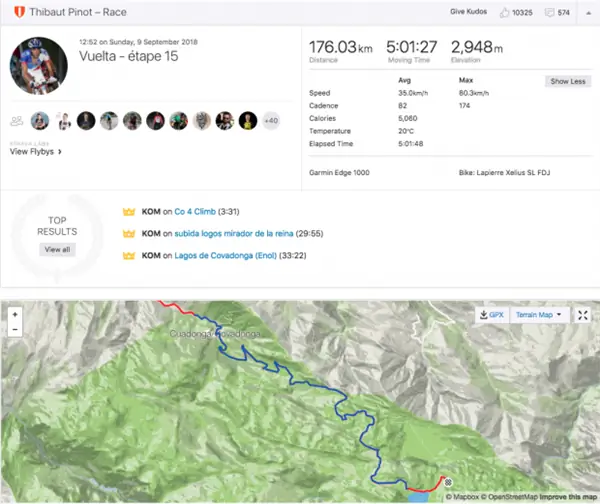600x504 pixels.
Task: Download the GPX file
Action: pos(492,315)
